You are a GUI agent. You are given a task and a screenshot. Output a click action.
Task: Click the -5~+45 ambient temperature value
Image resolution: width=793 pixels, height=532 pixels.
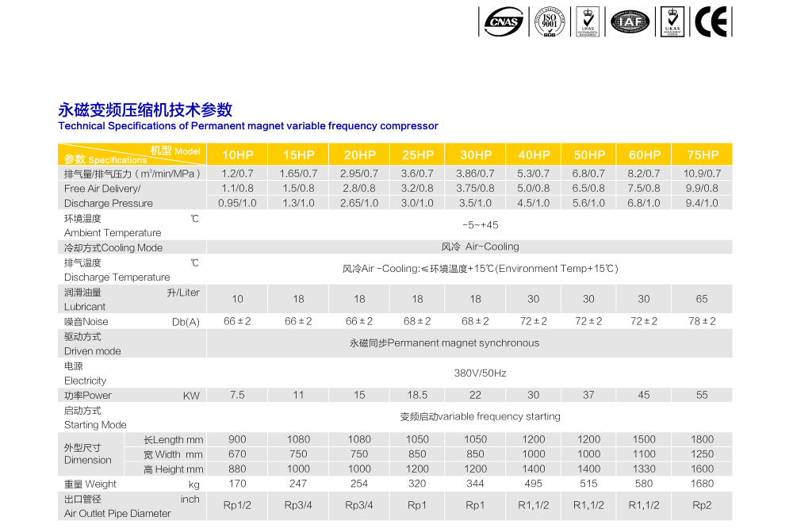(x=480, y=225)
